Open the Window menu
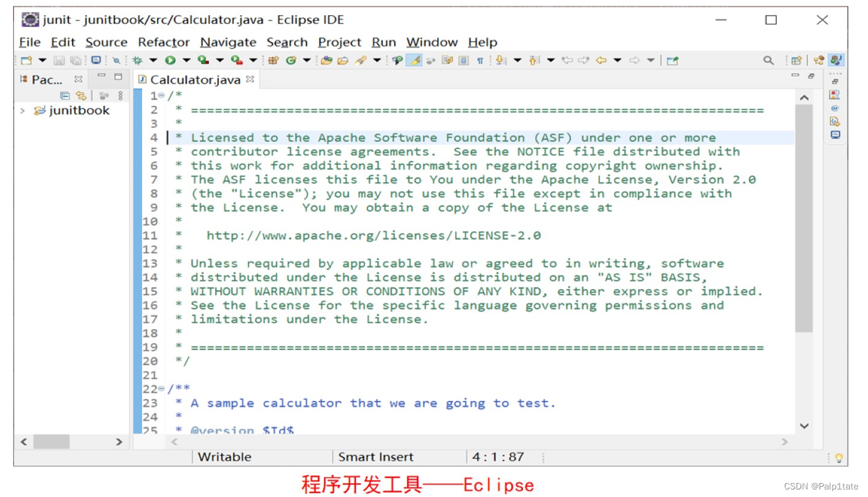868x497 pixels. (x=432, y=42)
